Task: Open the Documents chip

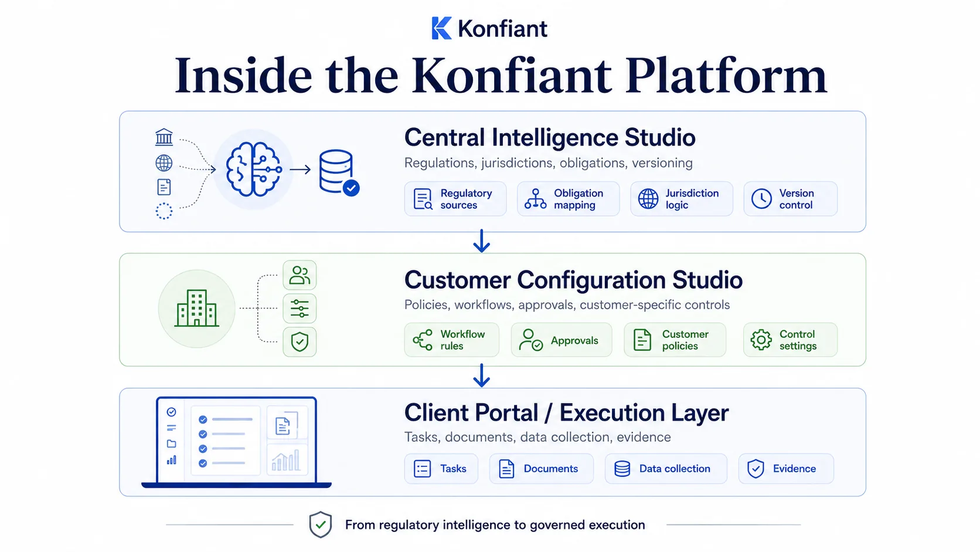Action: (x=542, y=469)
